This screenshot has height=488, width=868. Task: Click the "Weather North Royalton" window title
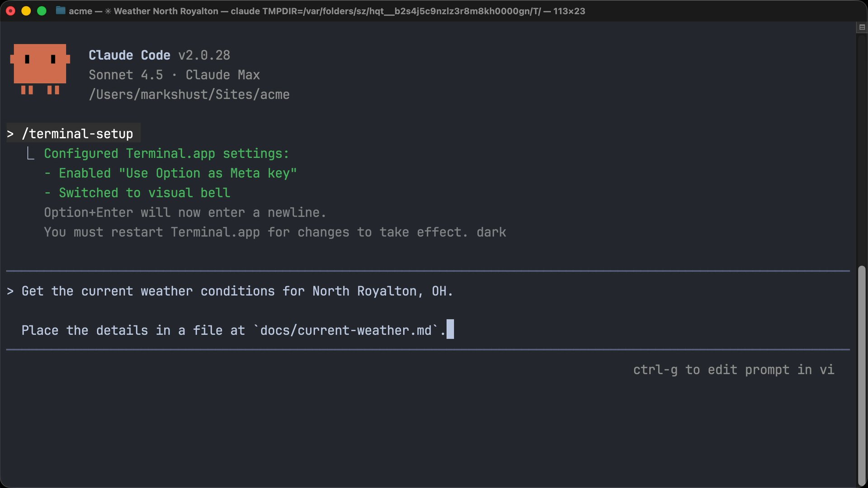[166, 11]
